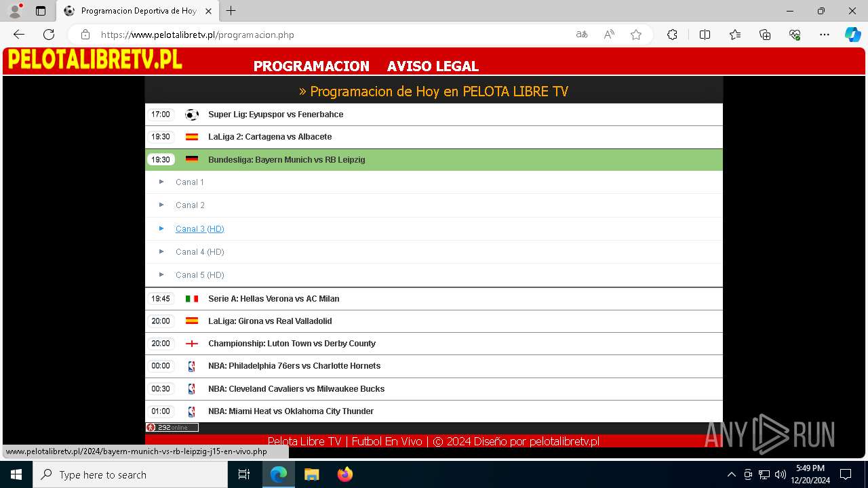Refresh the page with reload icon

tap(49, 35)
